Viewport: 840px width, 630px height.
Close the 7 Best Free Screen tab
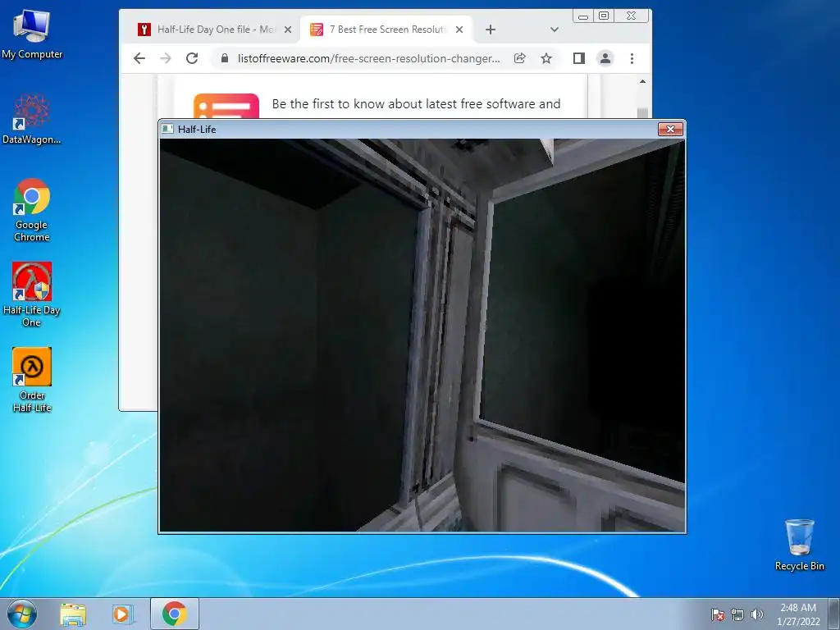[459, 30]
